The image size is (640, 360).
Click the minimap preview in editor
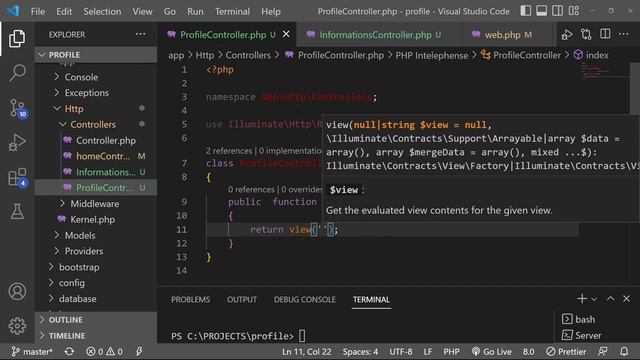604,71
